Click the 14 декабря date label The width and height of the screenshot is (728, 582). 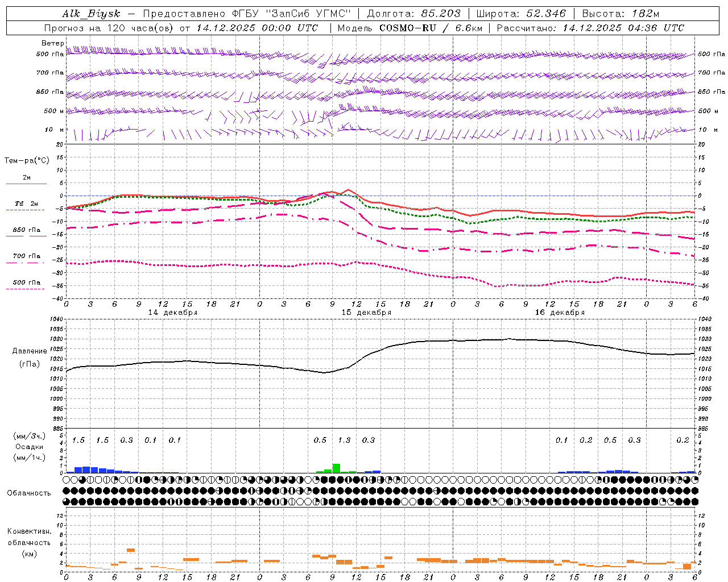pyautogui.click(x=173, y=313)
